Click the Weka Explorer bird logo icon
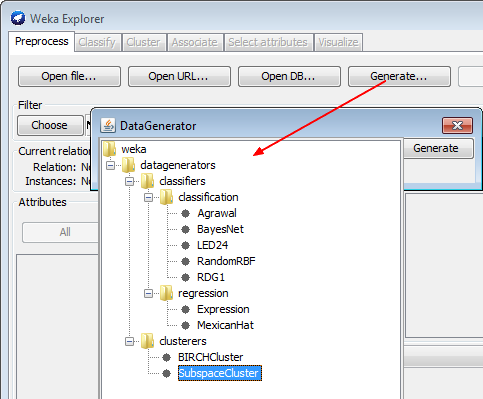 pos(18,18)
